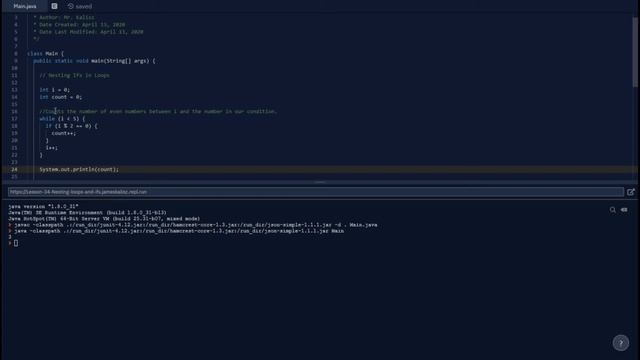Image resolution: width=640 pixels, height=360 pixels.
Task: Click 'class Main {' declaration line
Action: [x=45, y=53]
